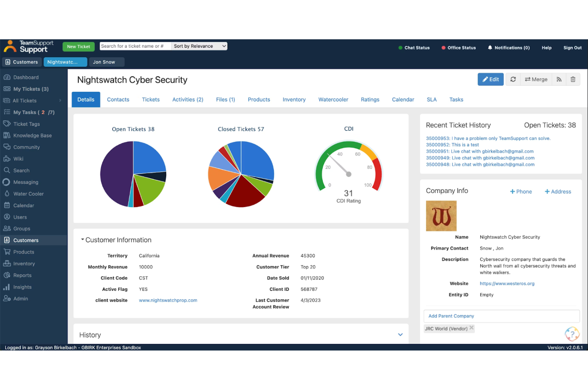
Task: Open Knowledge Base in the sidebar
Action: (x=32, y=135)
